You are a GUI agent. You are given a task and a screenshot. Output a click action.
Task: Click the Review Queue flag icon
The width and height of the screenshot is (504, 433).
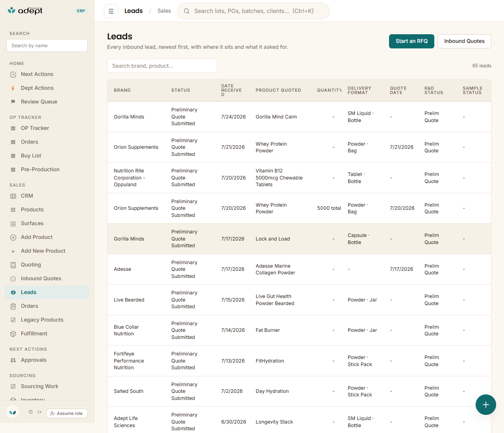pos(13,102)
